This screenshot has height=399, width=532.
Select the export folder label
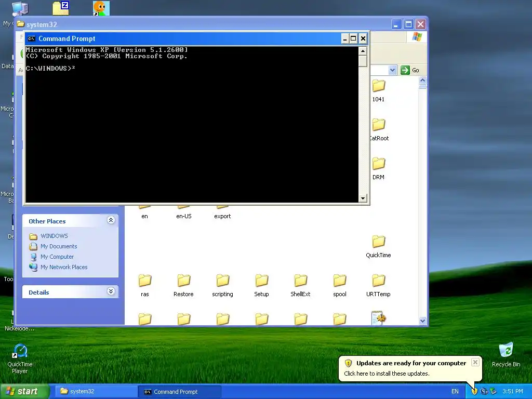tap(222, 216)
